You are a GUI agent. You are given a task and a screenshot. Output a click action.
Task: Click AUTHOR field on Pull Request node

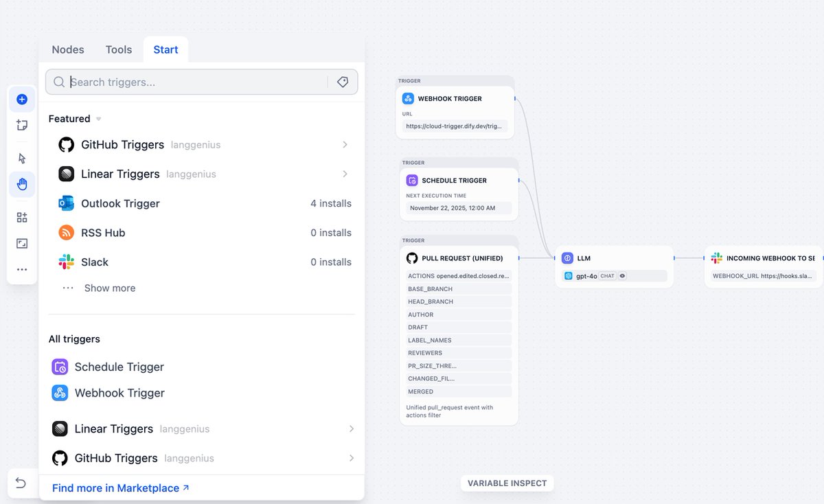[x=459, y=314]
